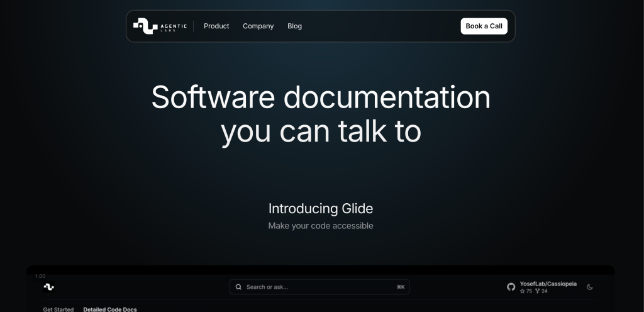Click the fork count showing 24
Screen dimensions: 644x312
541,291
